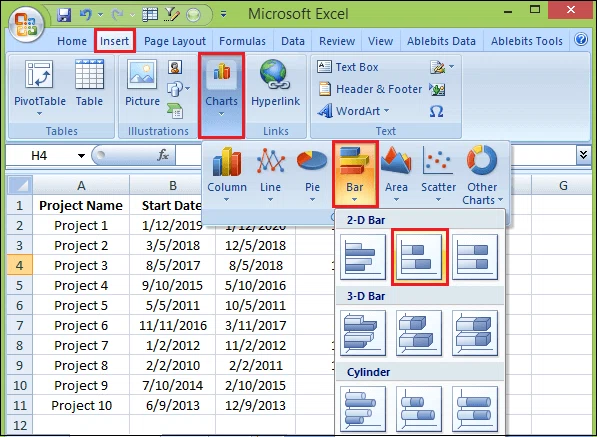Screen dimensions: 597x437
Task: Select 3-D 100% Stacked Bar chart
Action: pyautogui.click(x=475, y=333)
